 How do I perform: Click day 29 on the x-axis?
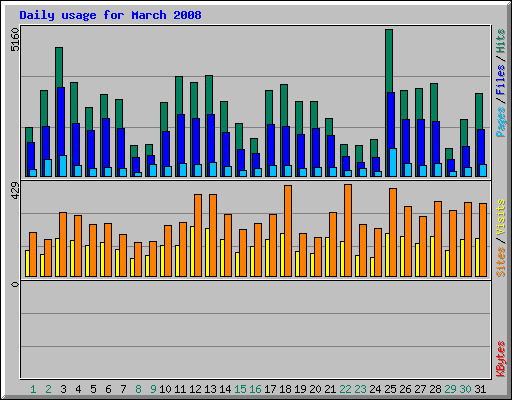point(450,389)
